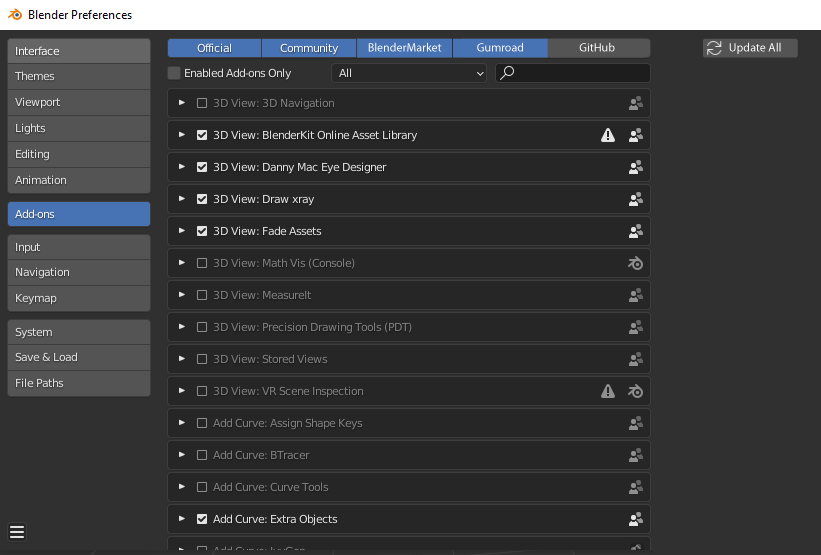Click community icon on MeasureIt row
The height and width of the screenshot is (555, 821).
pyautogui.click(x=636, y=295)
